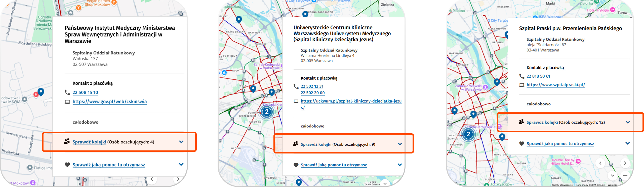Pan the map right with arrow in MSWiA panel
The height and width of the screenshot is (187, 644).
(x=178, y=179)
